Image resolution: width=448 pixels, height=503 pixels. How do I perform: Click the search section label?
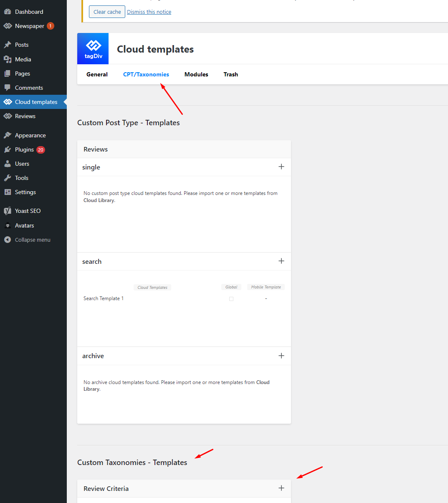[x=92, y=261]
